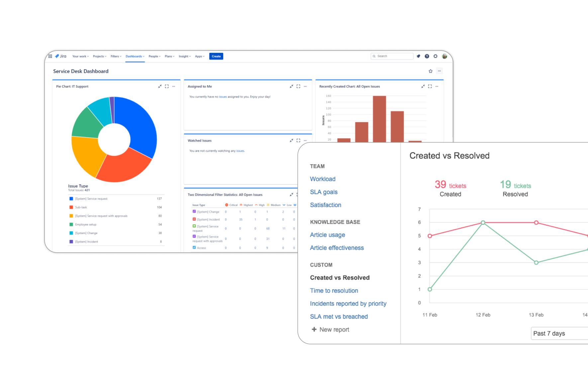The image size is (588, 379).
Task: Click the tallest bar in Recently Created Chart
Action: pos(379,119)
